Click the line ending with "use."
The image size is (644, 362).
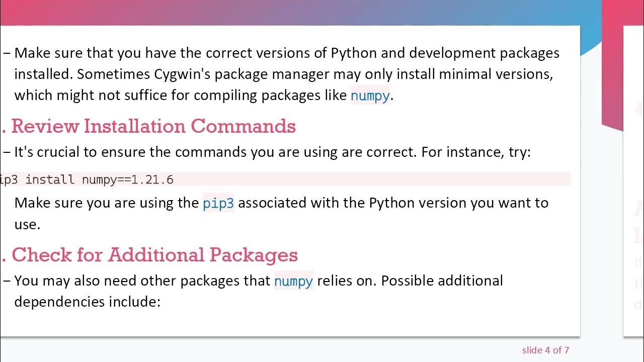point(27,224)
